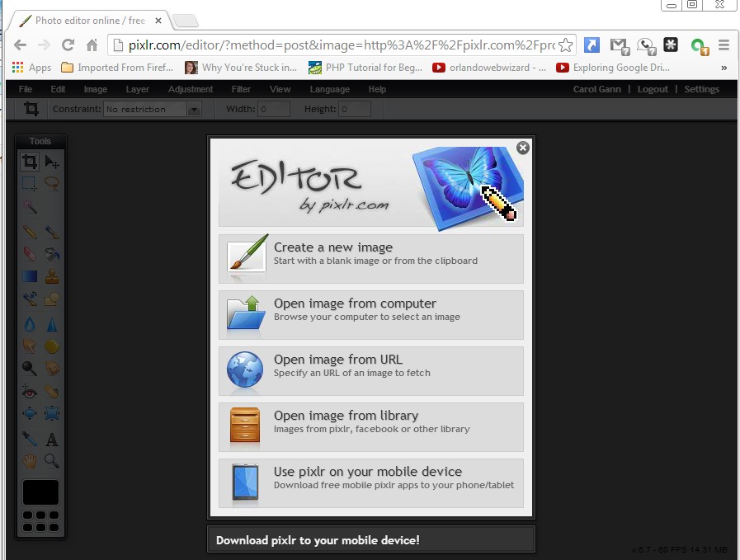Show more bookmarks with the chevron

point(724,68)
